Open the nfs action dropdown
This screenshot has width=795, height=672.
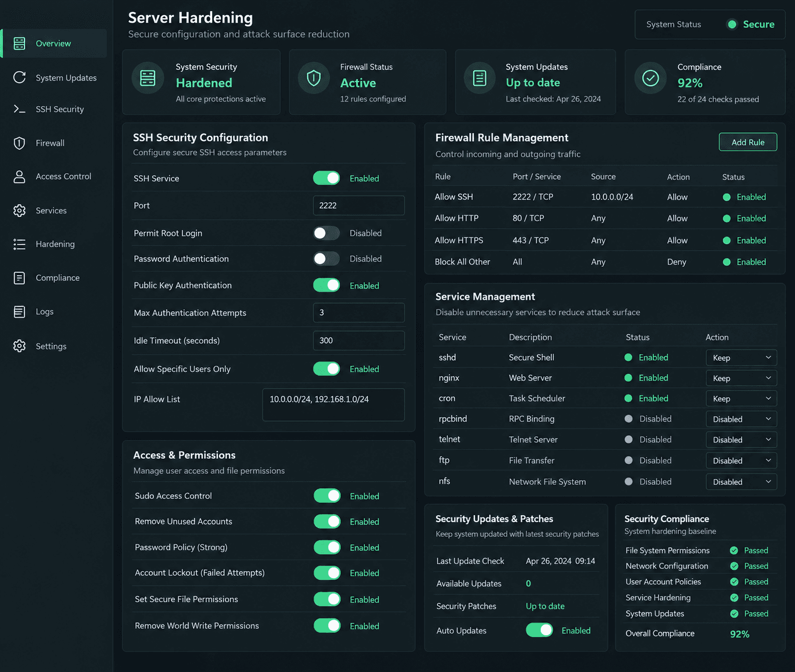741,482
